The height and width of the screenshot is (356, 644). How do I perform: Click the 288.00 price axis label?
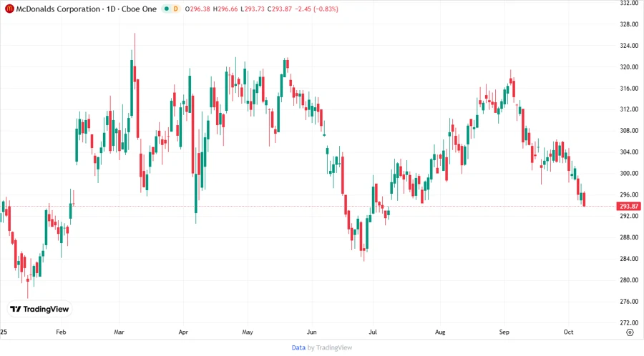click(x=629, y=237)
